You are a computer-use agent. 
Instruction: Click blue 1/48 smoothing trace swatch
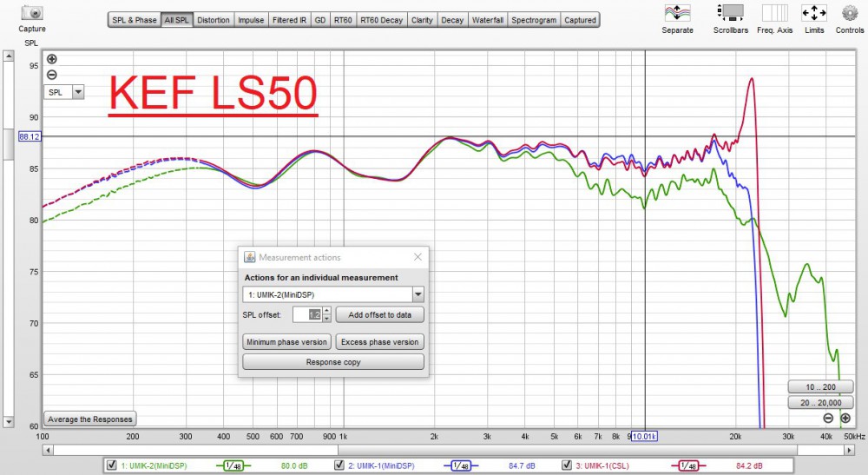point(461,465)
